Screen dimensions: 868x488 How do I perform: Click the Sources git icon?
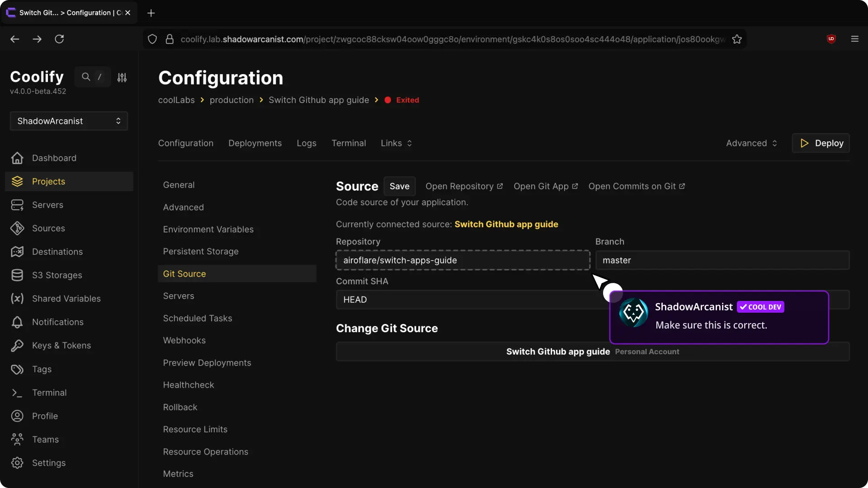(17, 229)
